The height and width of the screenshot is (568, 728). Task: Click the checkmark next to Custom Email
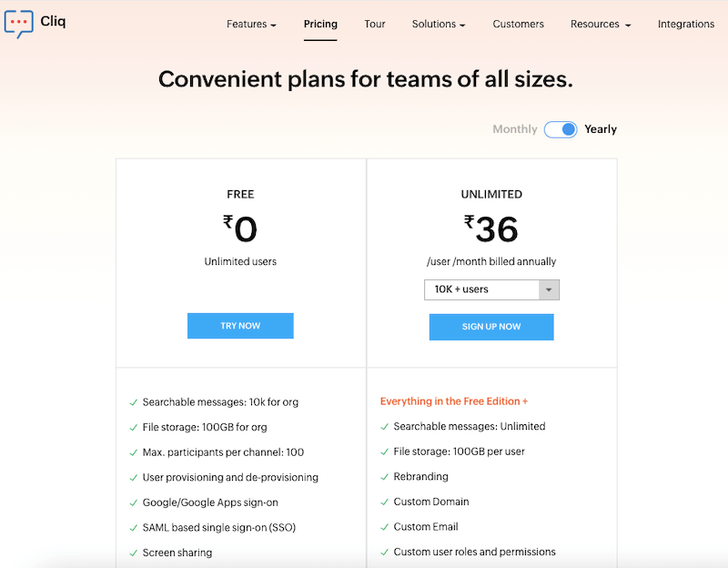384,526
